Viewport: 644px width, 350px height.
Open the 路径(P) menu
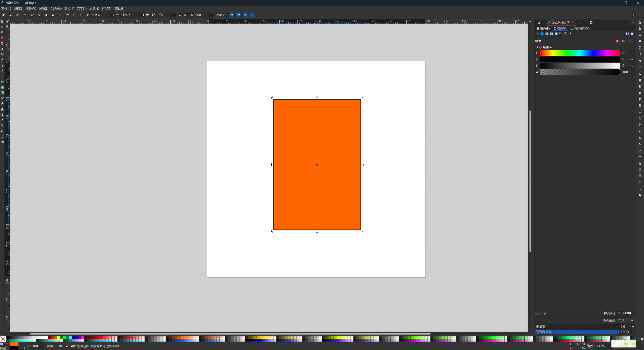[69, 9]
